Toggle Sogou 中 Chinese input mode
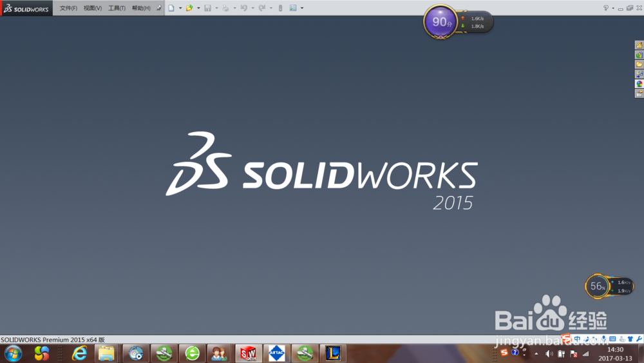This screenshot has width=644, height=363. (x=578, y=338)
